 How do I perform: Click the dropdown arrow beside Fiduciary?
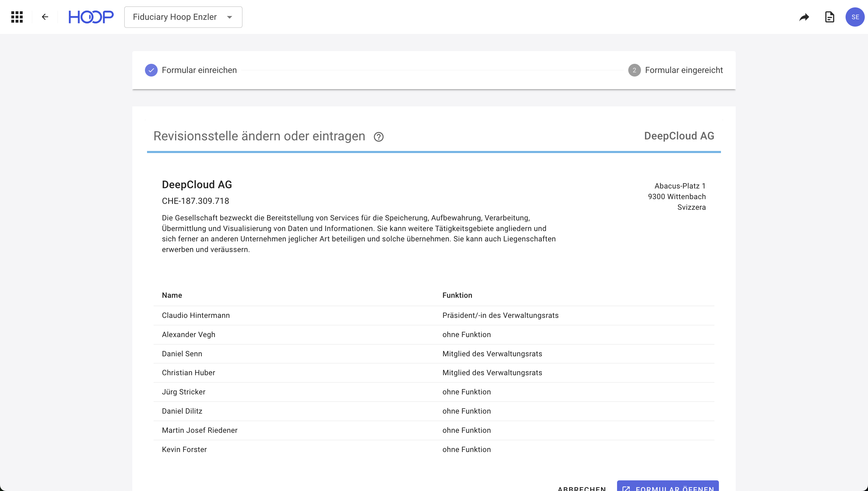pyautogui.click(x=230, y=17)
